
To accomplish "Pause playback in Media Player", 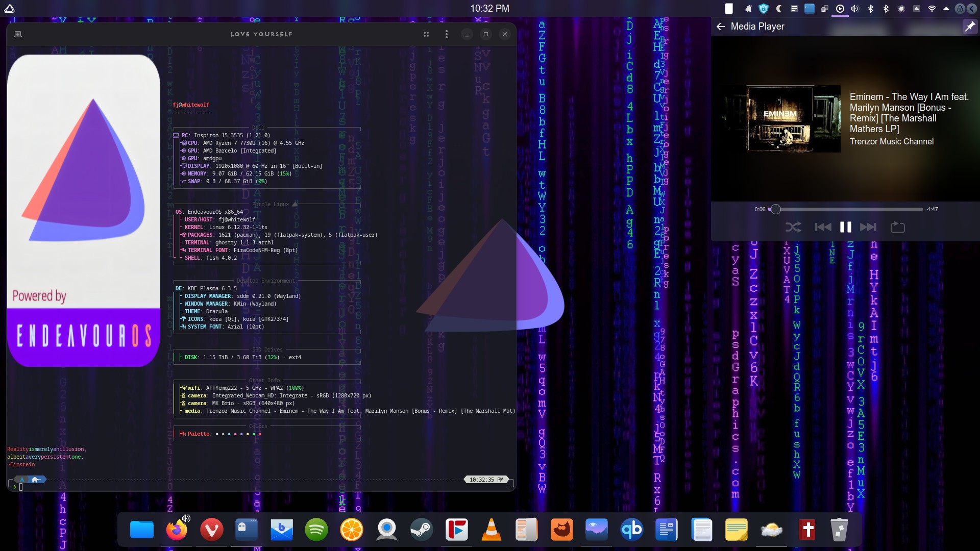I will [x=846, y=227].
